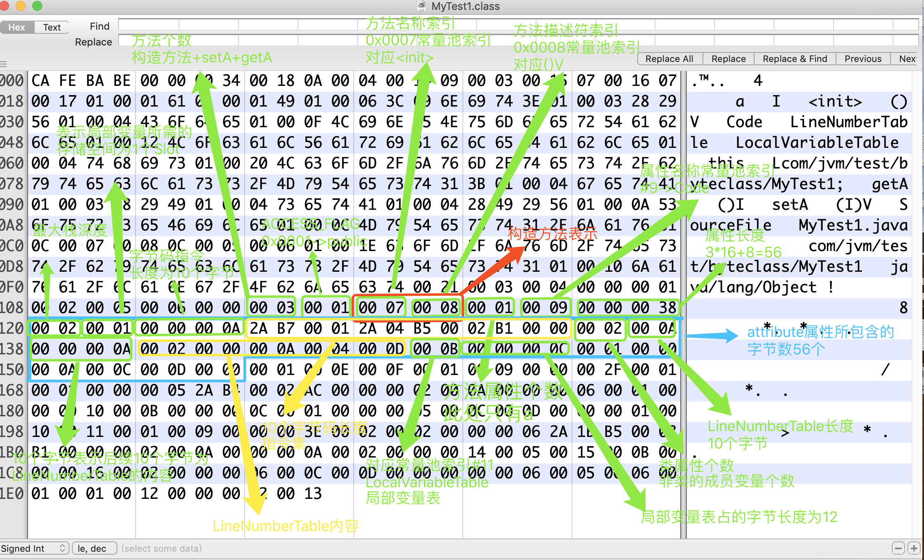Switch find mode to Hex
The width and height of the screenshot is (924, 560).
click(x=17, y=27)
